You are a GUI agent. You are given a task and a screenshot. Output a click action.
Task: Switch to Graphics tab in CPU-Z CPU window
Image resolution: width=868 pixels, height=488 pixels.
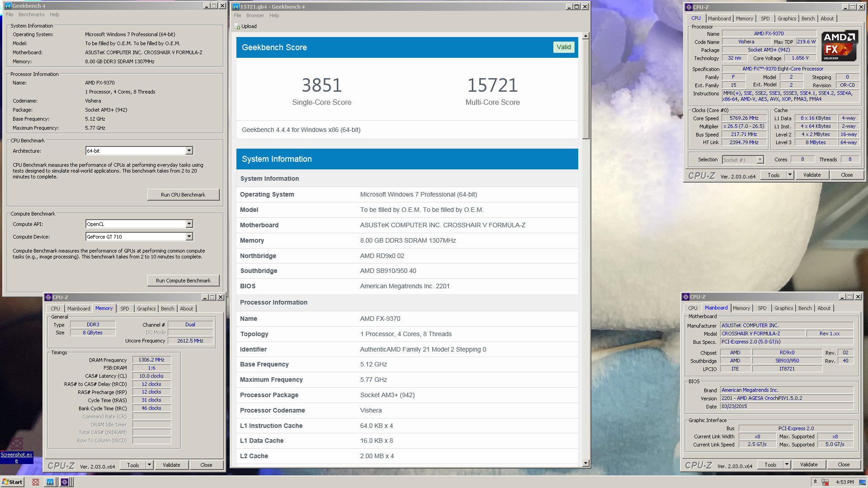[787, 19]
